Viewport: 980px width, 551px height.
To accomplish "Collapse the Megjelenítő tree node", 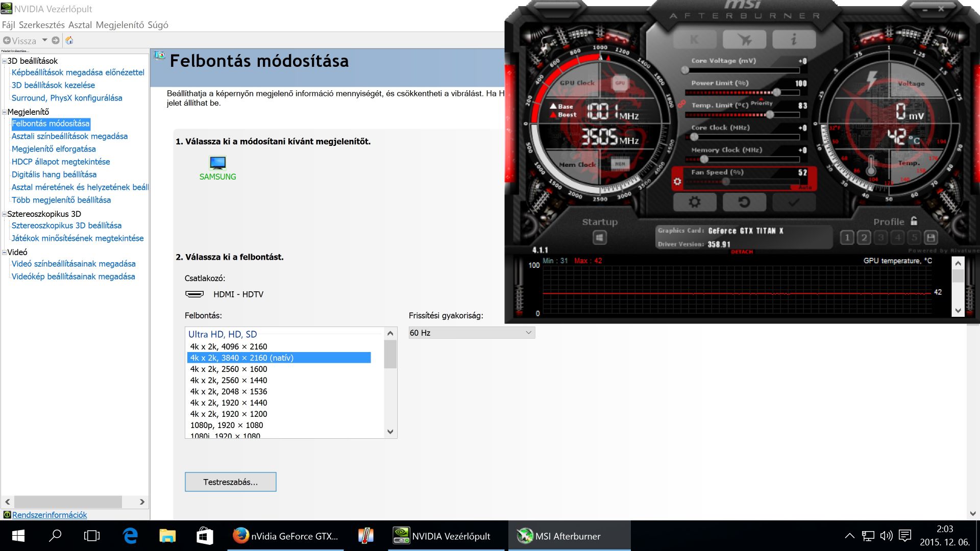I will [x=5, y=112].
